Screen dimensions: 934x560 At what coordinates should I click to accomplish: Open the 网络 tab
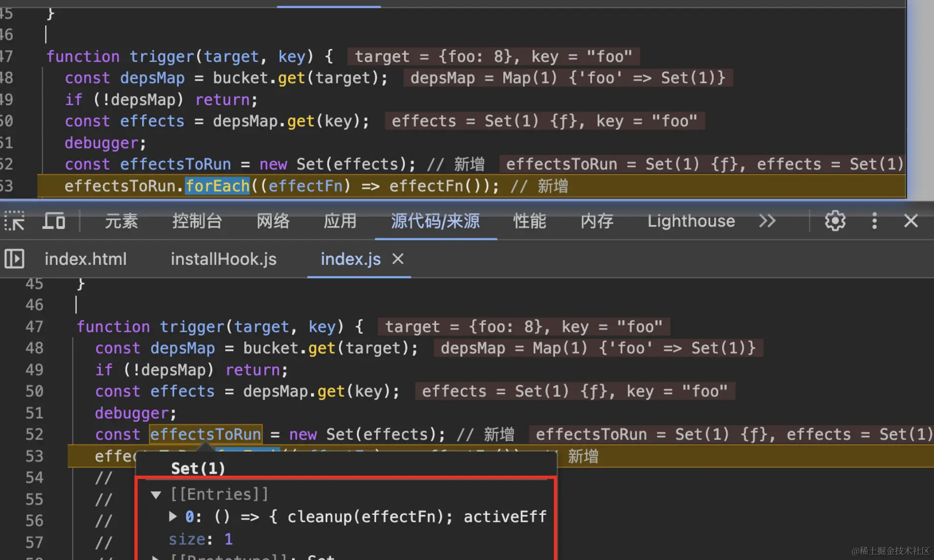273,221
